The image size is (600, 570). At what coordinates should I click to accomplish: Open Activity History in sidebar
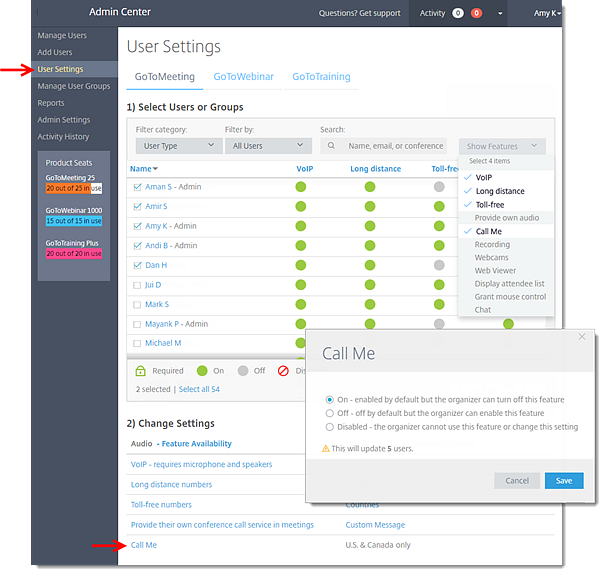(63, 137)
